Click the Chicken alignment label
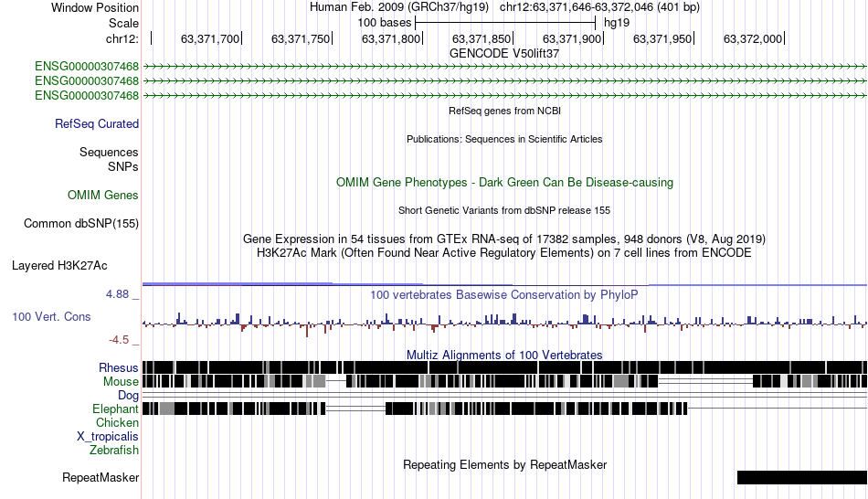868x499 pixels. click(x=117, y=422)
